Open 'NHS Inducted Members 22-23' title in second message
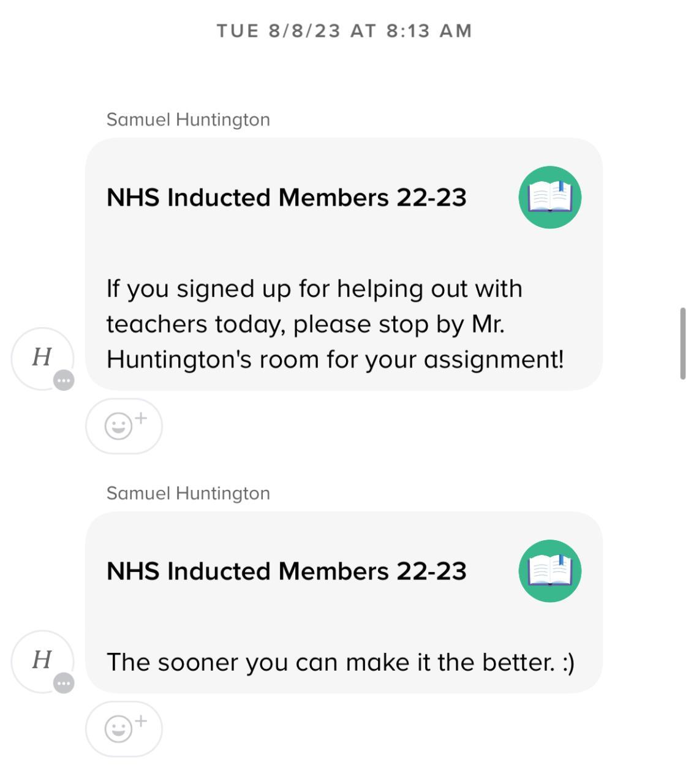 pos(286,571)
